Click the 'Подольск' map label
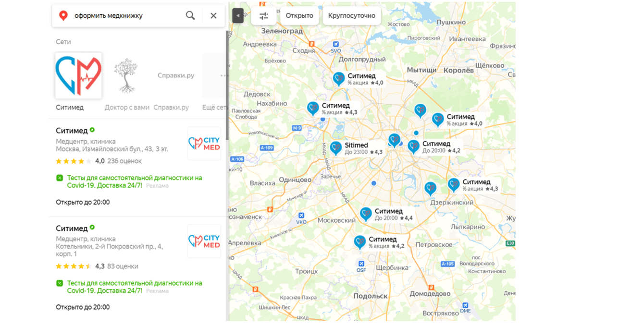The width and height of the screenshot is (644, 325). tap(370, 296)
